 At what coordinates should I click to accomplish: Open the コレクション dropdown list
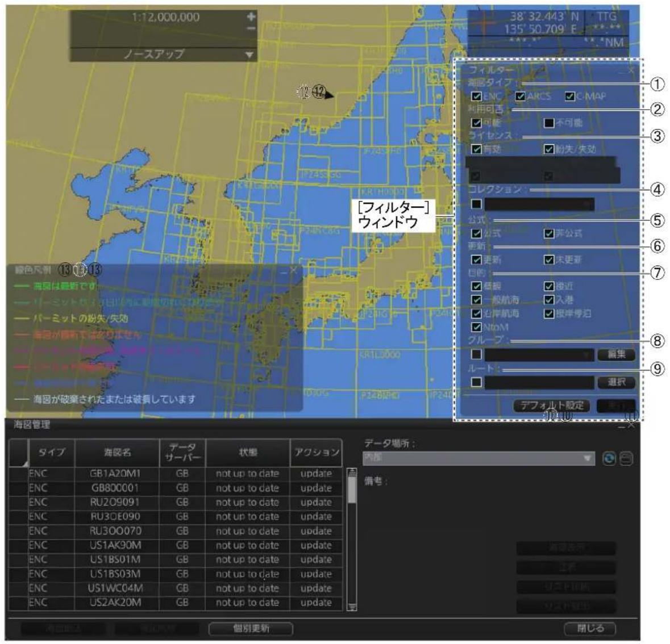539,204
